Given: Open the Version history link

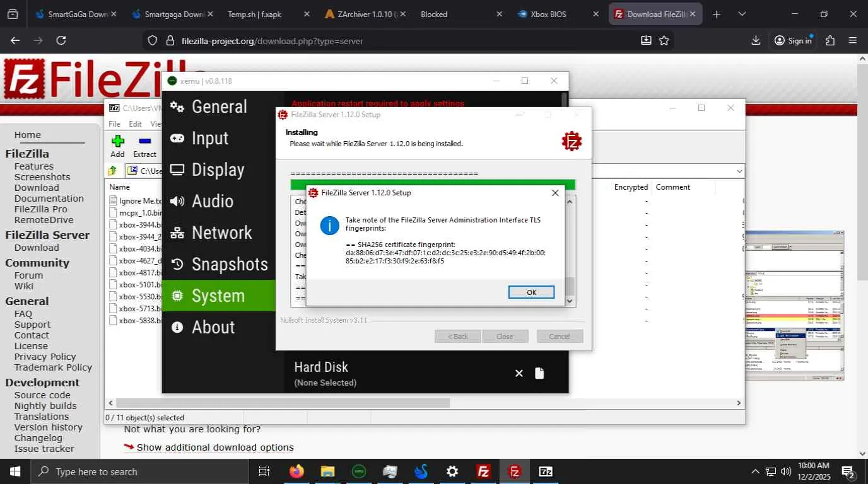Looking at the screenshot, I should [49, 427].
